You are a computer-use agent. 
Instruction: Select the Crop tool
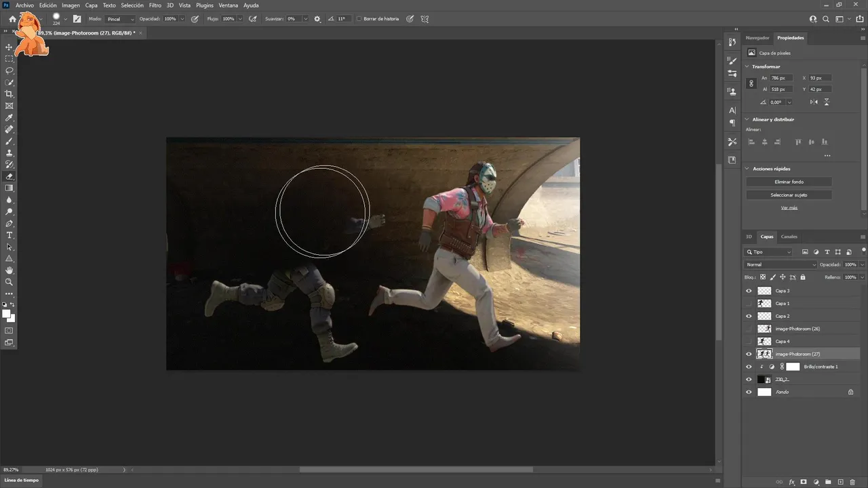click(x=9, y=94)
